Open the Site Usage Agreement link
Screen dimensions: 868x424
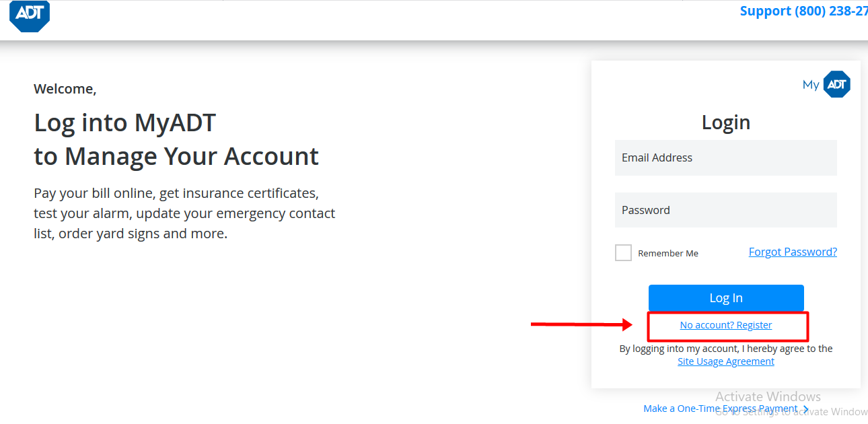[x=726, y=361]
